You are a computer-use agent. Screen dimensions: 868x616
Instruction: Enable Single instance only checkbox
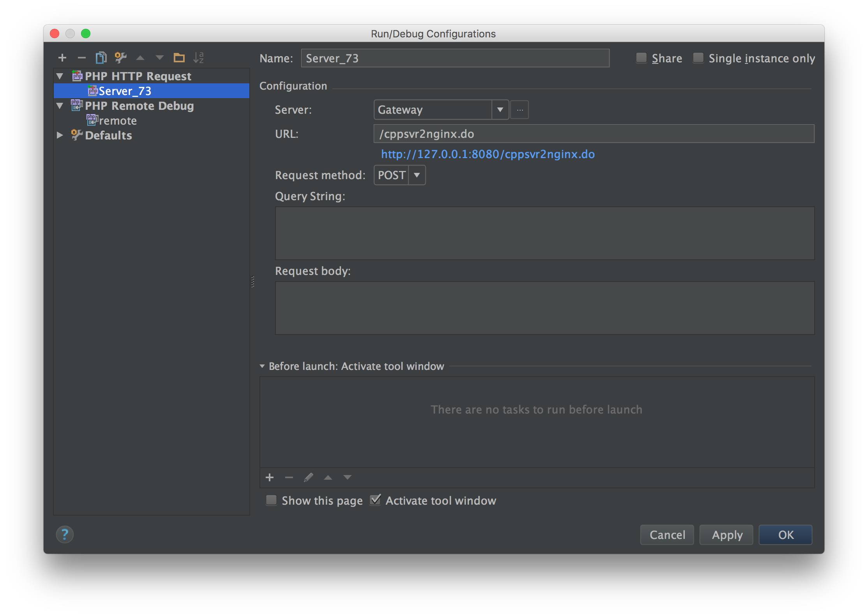click(698, 58)
